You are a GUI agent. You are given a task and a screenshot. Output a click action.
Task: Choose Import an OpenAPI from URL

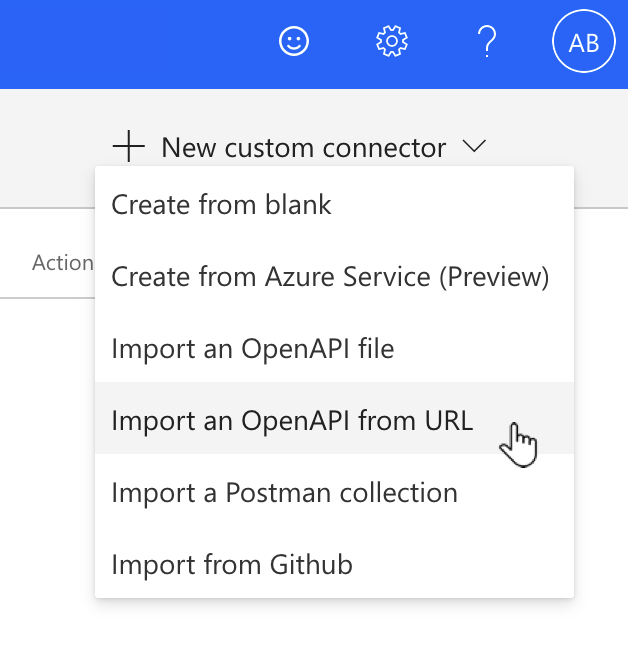click(x=292, y=421)
